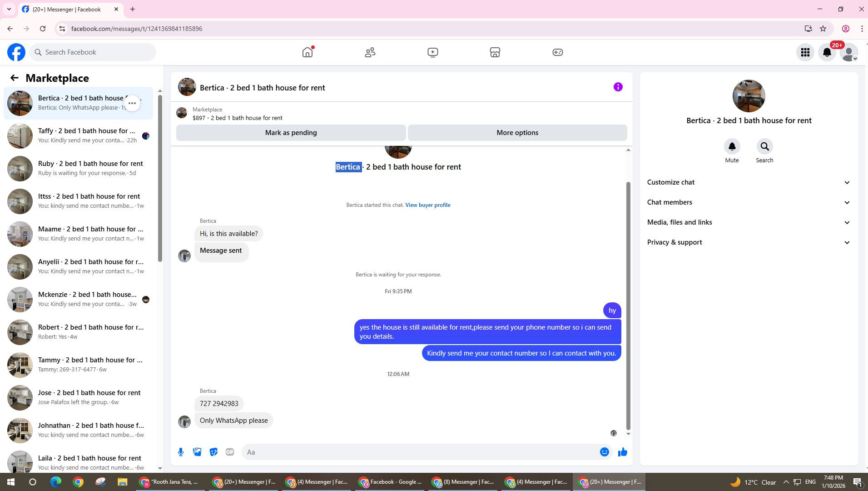Click the browser address bar URL
Screen dimensions: 868x491
(x=137, y=29)
